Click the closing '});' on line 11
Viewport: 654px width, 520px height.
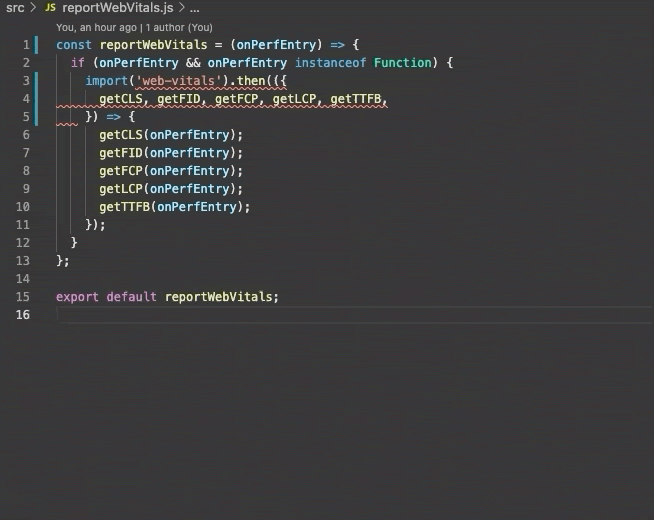95,225
